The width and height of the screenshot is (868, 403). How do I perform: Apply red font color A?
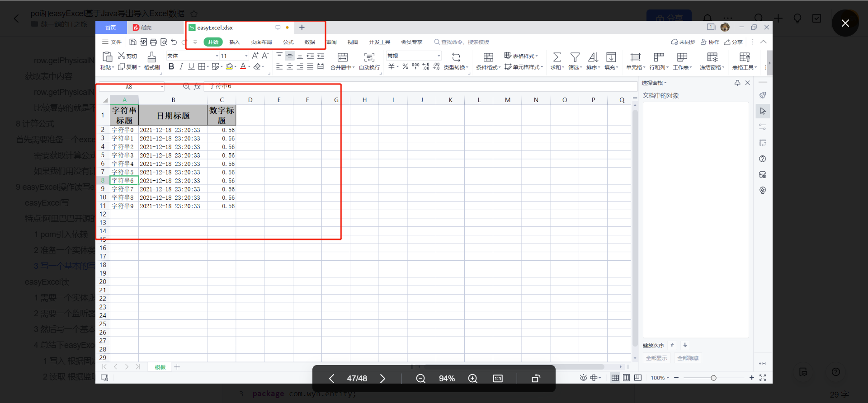pos(243,66)
